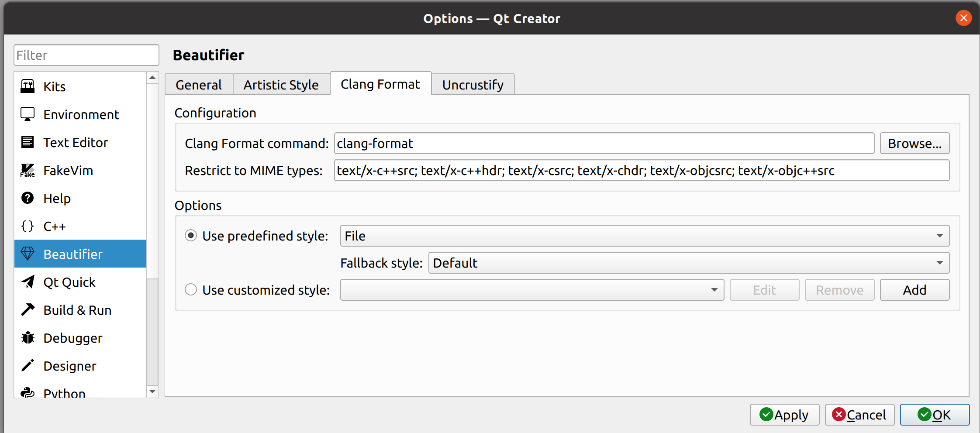Screen dimensions: 980x433
Task: Select 'Use predefined style' radio button
Action: pyautogui.click(x=191, y=236)
